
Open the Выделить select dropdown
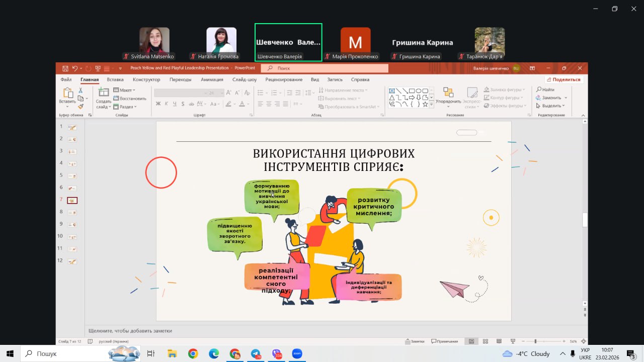click(x=551, y=106)
